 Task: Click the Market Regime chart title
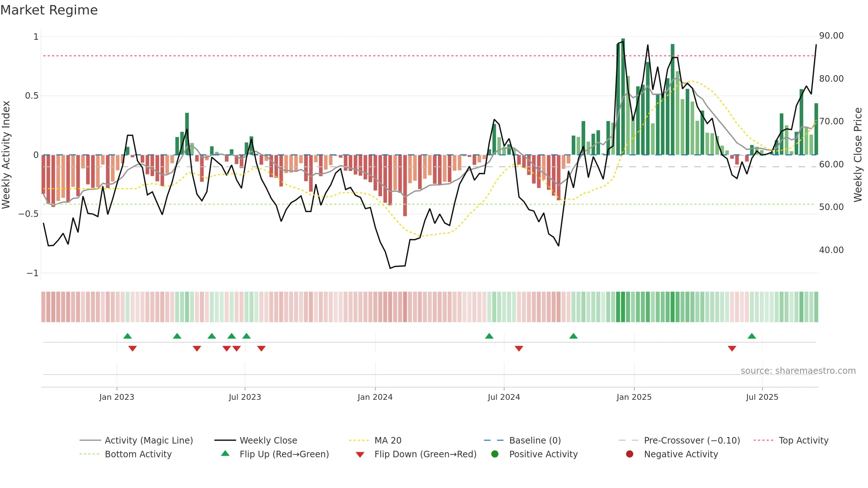pos(49,10)
